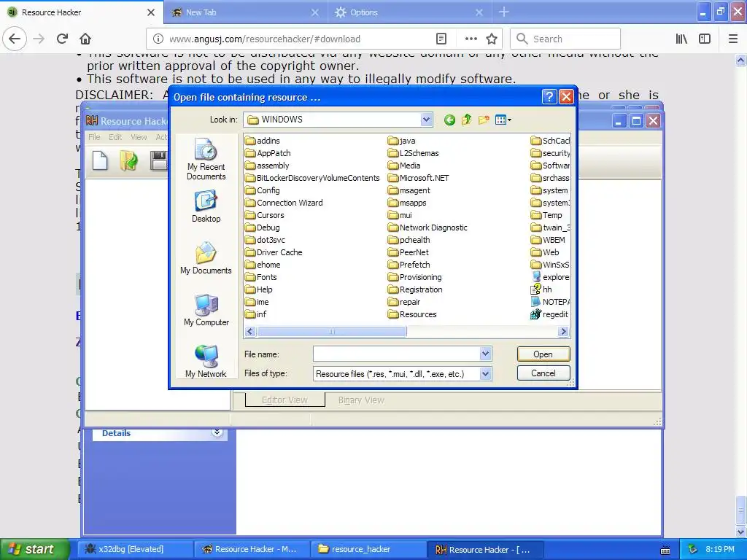Viewport: 747px width, 560px height.
Task: Open My Network in places bar
Action: (206, 362)
